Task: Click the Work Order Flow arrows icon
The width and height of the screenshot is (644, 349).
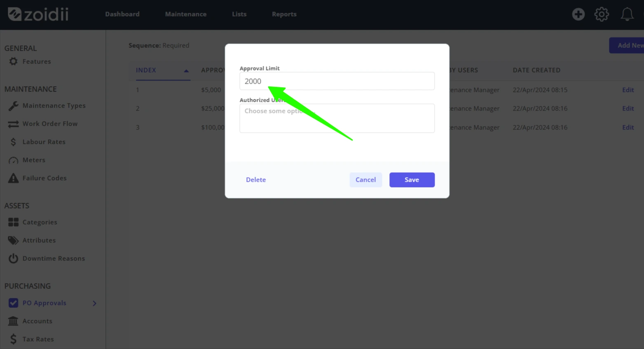Action: pyautogui.click(x=13, y=124)
